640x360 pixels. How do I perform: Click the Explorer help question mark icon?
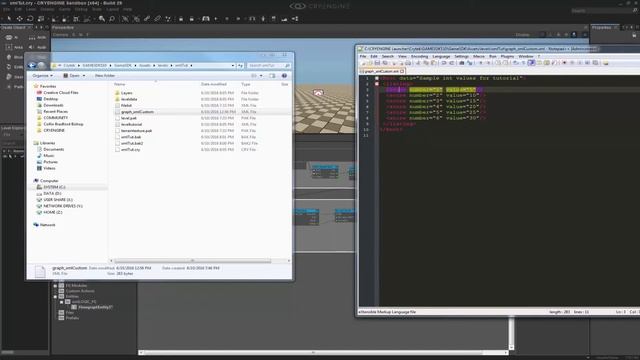(284, 76)
